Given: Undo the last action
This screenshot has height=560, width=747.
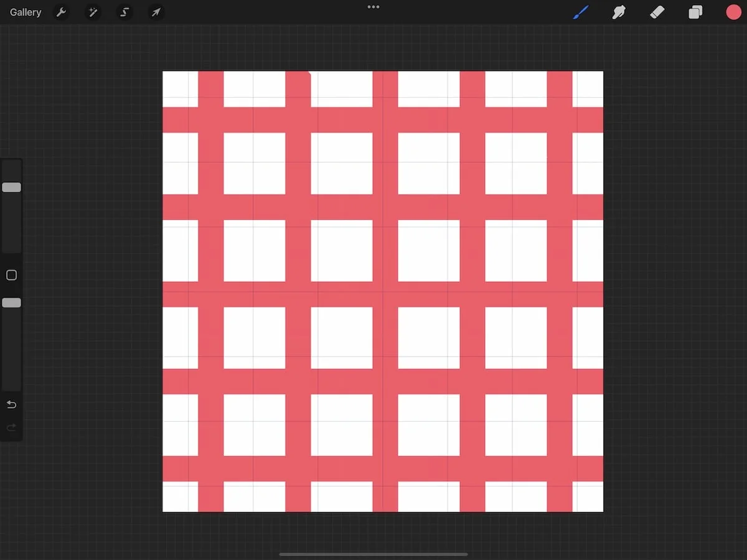Looking at the screenshot, I should tap(11, 404).
